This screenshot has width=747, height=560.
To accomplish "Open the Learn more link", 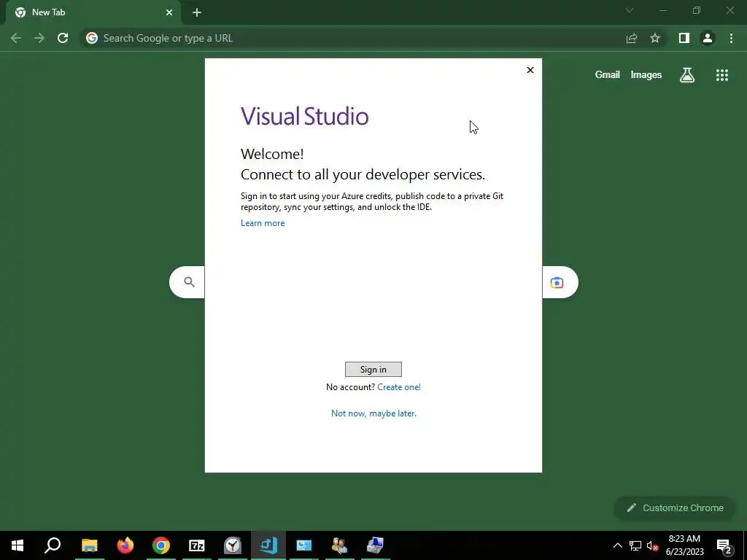I will [x=263, y=223].
